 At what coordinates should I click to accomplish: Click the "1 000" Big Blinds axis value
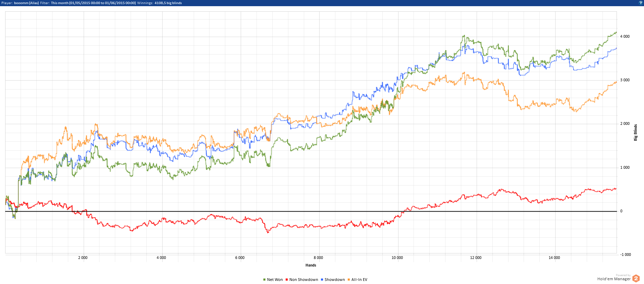tap(625, 167)
